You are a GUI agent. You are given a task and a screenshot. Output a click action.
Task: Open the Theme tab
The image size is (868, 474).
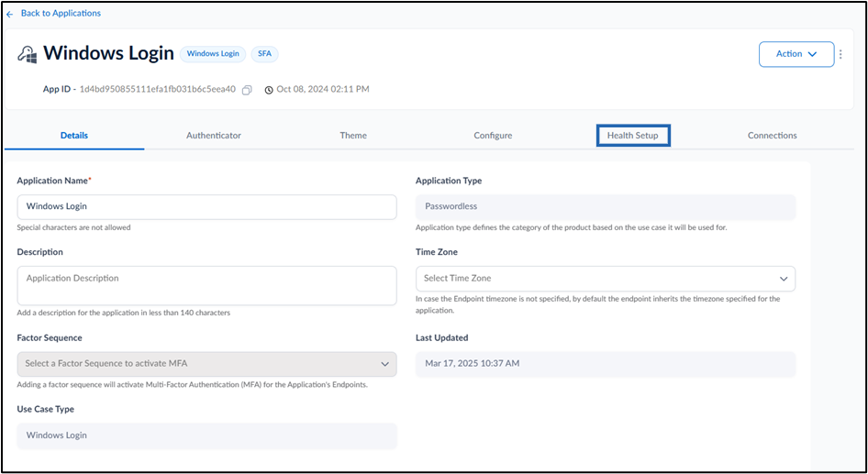point(353,136)
